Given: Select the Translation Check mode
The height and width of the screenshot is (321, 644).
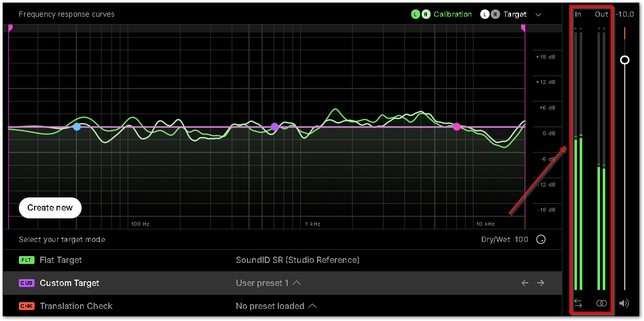Looking at the screenshot, I should (283, 306).
